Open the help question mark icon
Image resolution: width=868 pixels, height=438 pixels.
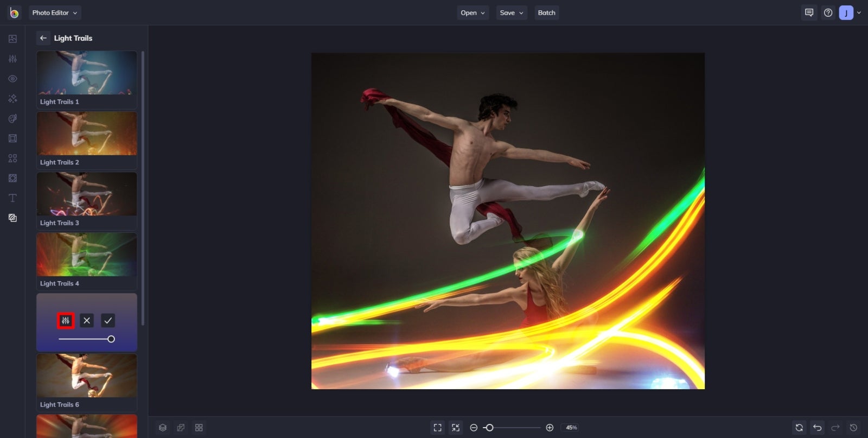pos(828,12)
